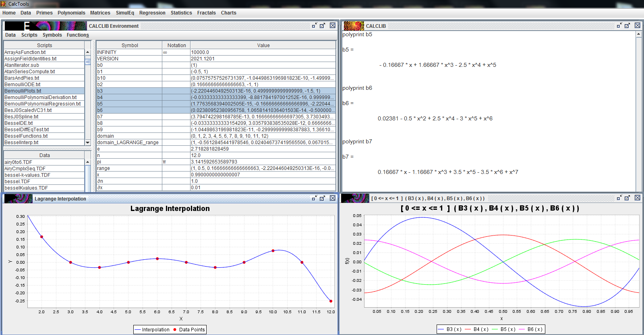Click the Symbol column header
Viewport: 644px width, 335px height.
[x=130, y=45]
